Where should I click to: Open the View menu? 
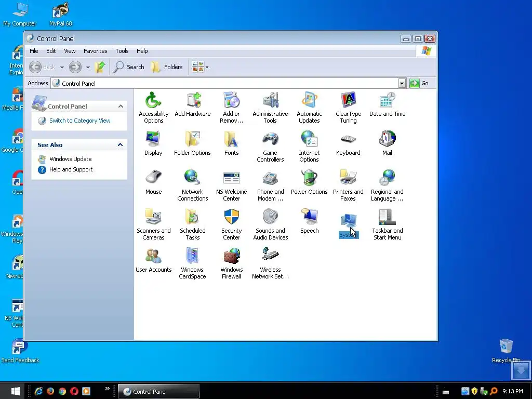point(70,51)
